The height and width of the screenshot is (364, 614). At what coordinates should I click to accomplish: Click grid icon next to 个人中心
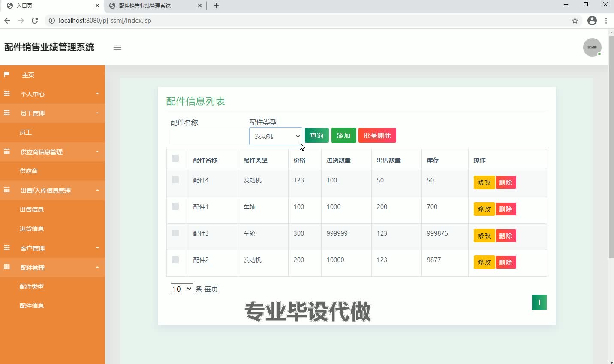(x=7, y=93)
